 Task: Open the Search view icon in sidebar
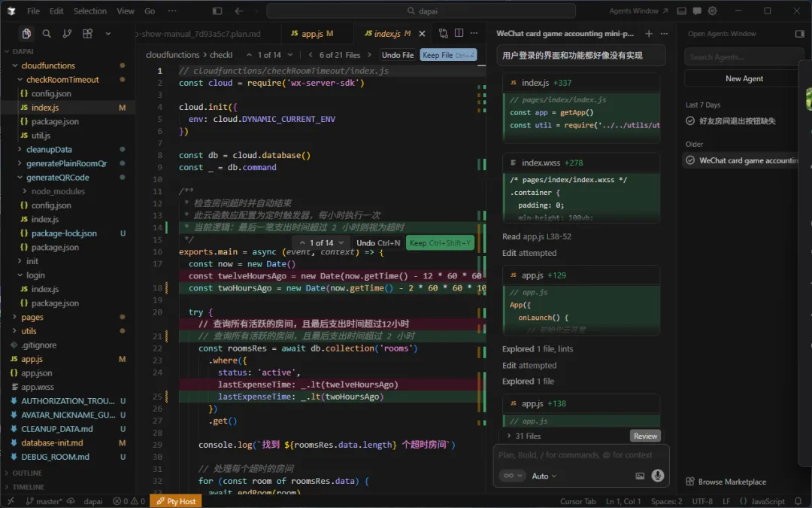pos(47,34)
